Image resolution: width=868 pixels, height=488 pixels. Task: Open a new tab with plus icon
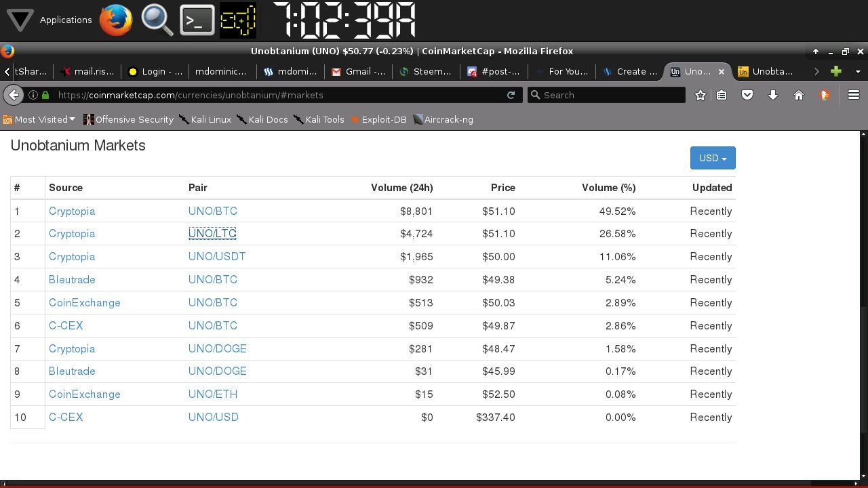pyautogui.click(x=836, y=71)
